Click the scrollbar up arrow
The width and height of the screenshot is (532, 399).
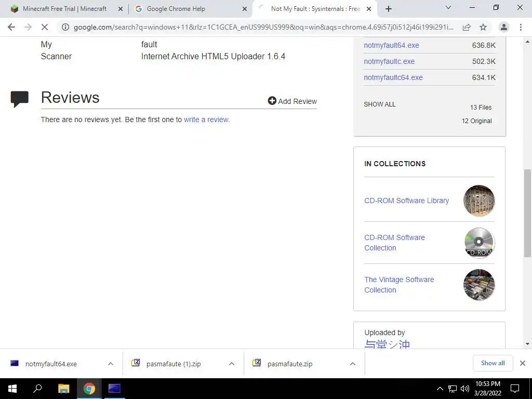tap(527, 42)
